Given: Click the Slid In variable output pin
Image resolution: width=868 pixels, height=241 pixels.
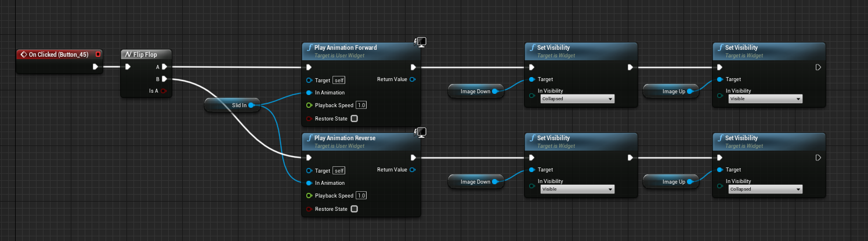Looking at the screenshot, I should [x=251, y=105].
